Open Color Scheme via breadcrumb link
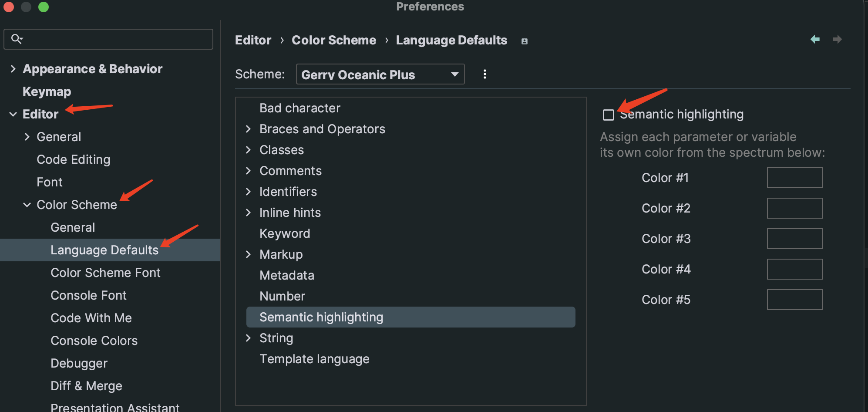Screen dimensions: 868x412 pos(333,40)
